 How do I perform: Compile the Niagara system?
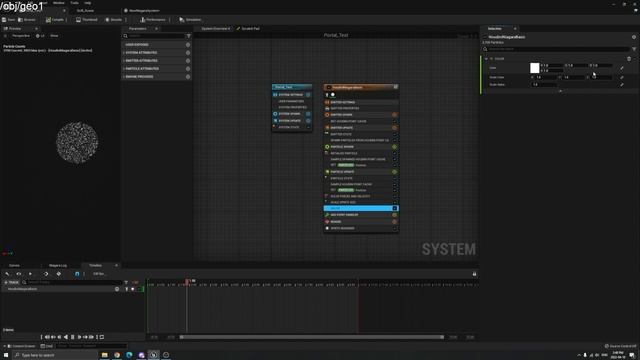pos(55,20)
